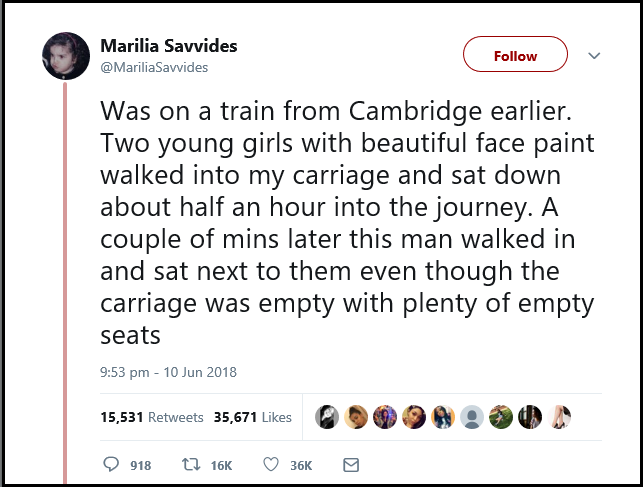Image resolution: width=643 pixels, height=487 pixels.
Task: Open the 9:53 pm - 10 Jun 2018 timestamp
Action: point(169,373)
